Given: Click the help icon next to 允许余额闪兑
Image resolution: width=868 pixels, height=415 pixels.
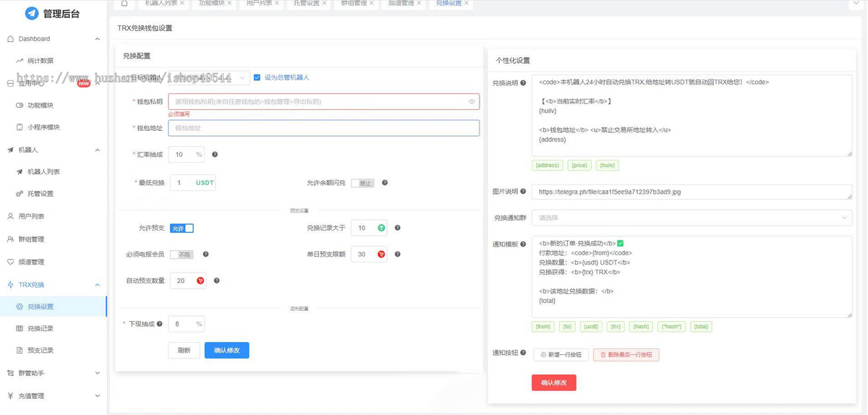Looking at the screenshot, I should click(x=385, y=183).
